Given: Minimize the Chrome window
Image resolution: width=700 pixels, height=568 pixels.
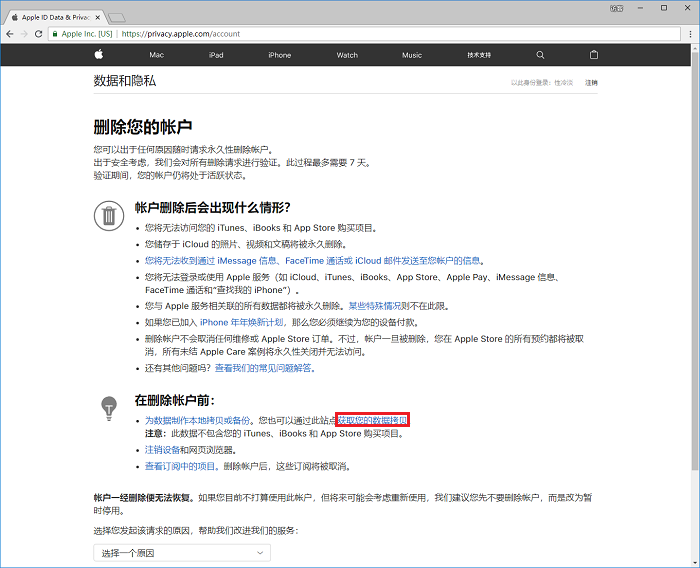Looking at the screenshot, I should 640,8.
